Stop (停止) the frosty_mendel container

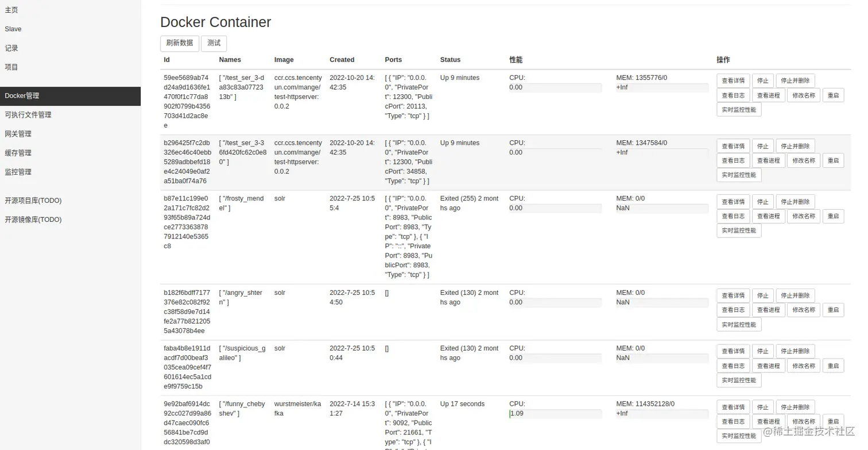click(762, 202)
